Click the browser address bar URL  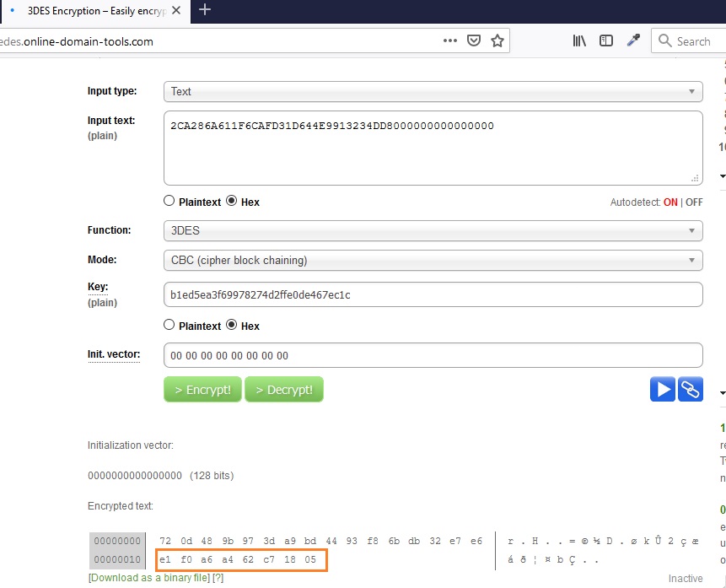click(x=77, y=41)
